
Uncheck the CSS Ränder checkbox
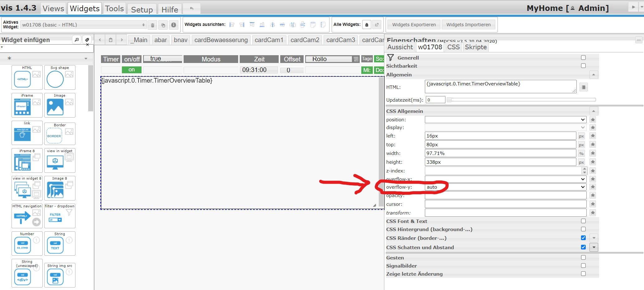(x=583, y=238)
